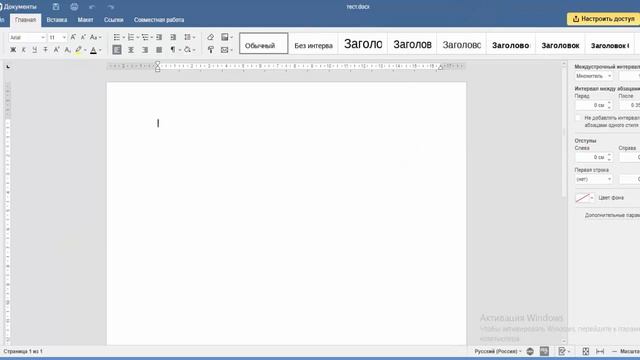Toggle bold formatting (Ж)
The height and width of the screenshot is (360, 640).
click(x=13, y=50)
